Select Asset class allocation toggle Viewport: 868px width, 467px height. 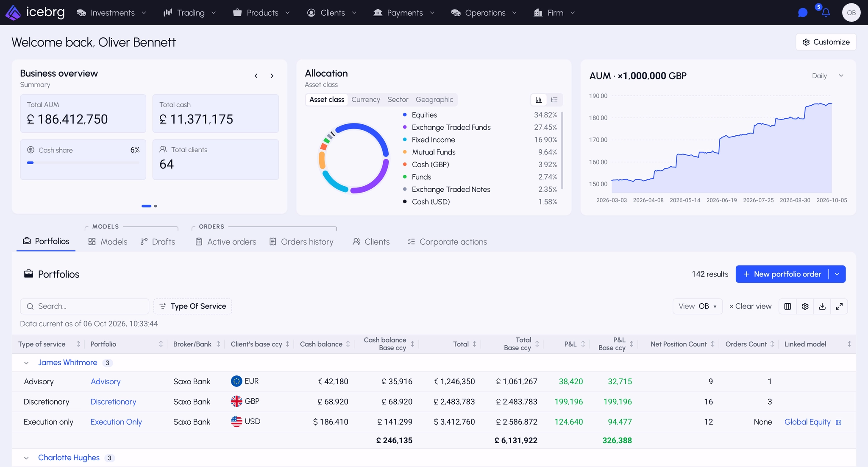[327, 100]
